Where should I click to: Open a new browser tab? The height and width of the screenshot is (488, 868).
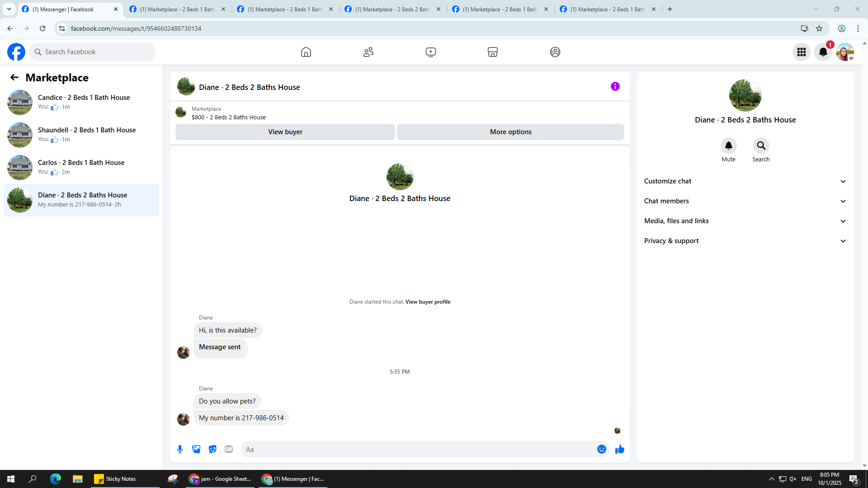[x=670, y=9]
